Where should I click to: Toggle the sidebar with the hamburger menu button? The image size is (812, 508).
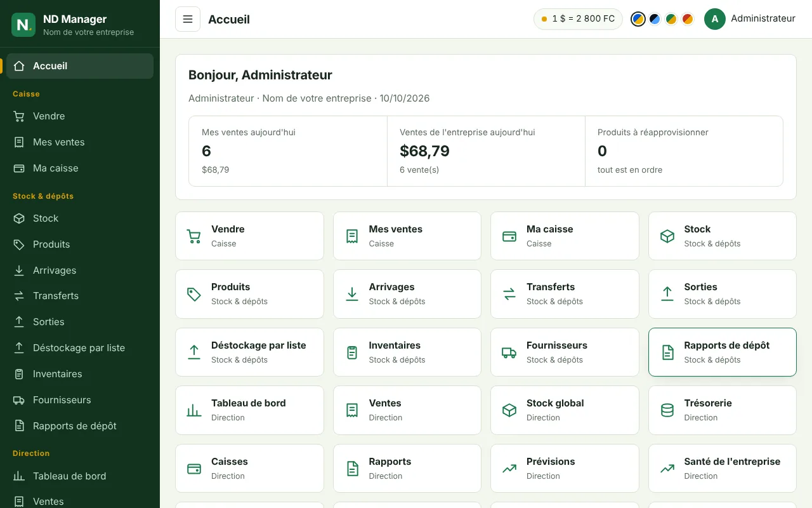point(188,19)
